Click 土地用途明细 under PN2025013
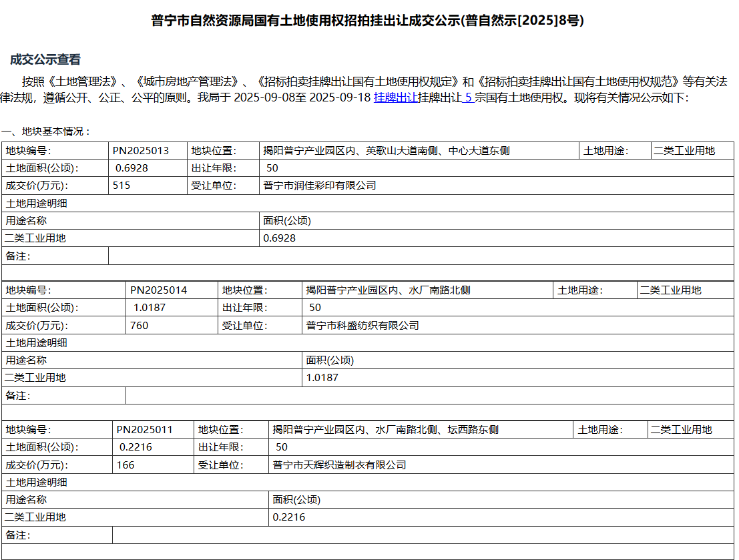Screen dimensions: 739x560 click(36, 204)
